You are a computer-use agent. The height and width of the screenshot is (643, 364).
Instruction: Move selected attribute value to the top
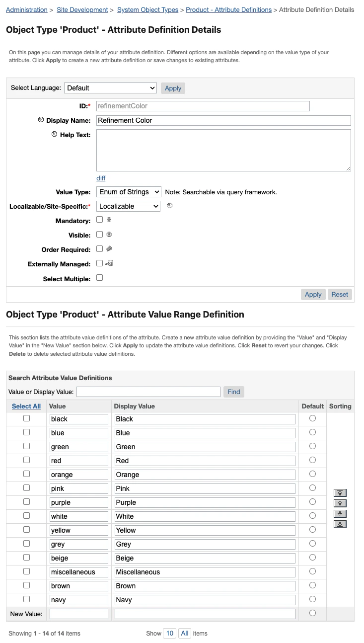(x=340, y=492)
